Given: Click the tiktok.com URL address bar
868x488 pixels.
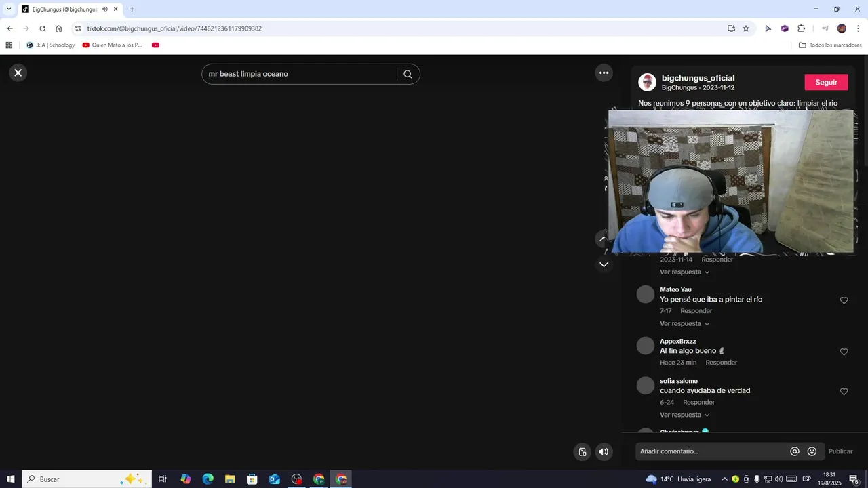Looking at the screenshot, I should point(400,28).
